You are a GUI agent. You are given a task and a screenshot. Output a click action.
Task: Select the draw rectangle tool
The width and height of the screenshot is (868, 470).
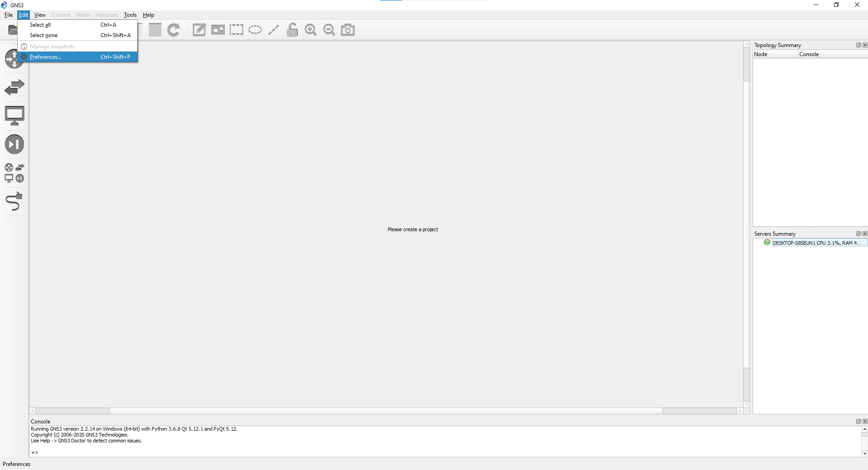pyautogui.click(x=237, y=30)
